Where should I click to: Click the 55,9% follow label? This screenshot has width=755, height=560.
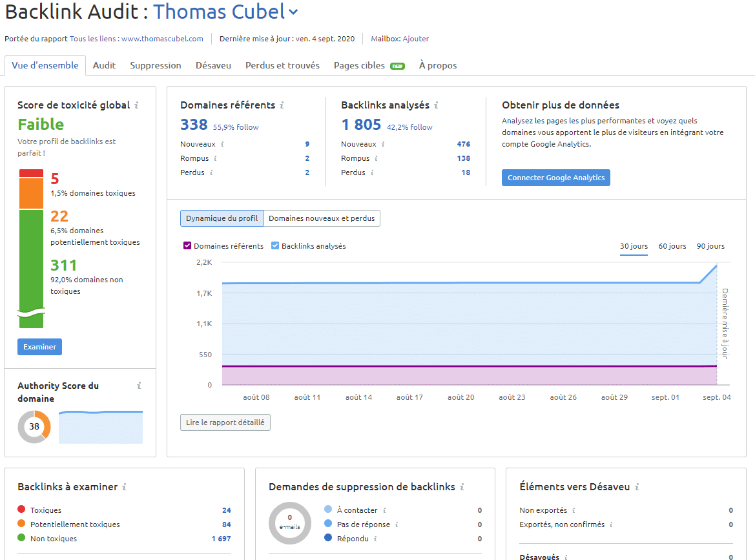[x=236, y=127]
